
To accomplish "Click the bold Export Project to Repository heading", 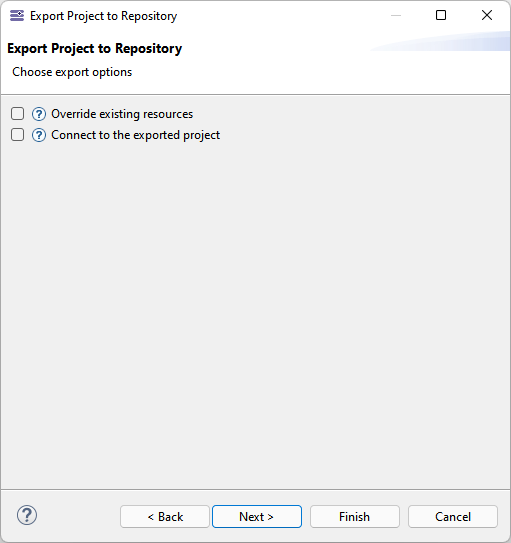I will coord(95,48).
